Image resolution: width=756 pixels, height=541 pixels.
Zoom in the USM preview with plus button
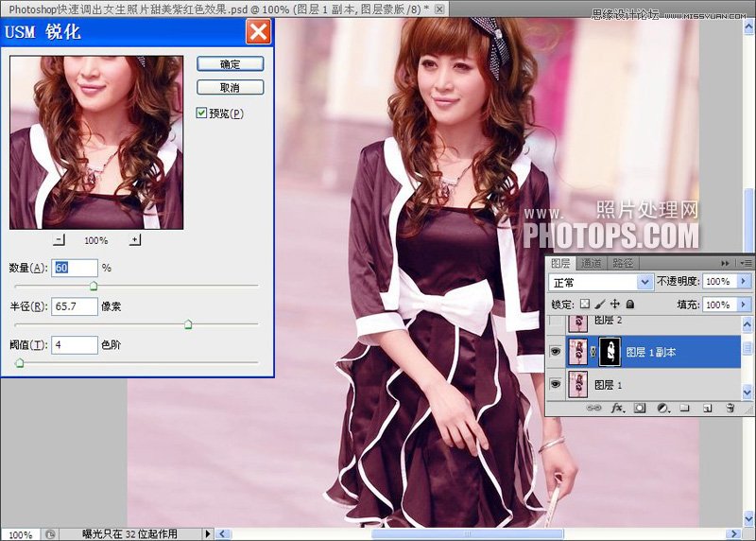135,239
